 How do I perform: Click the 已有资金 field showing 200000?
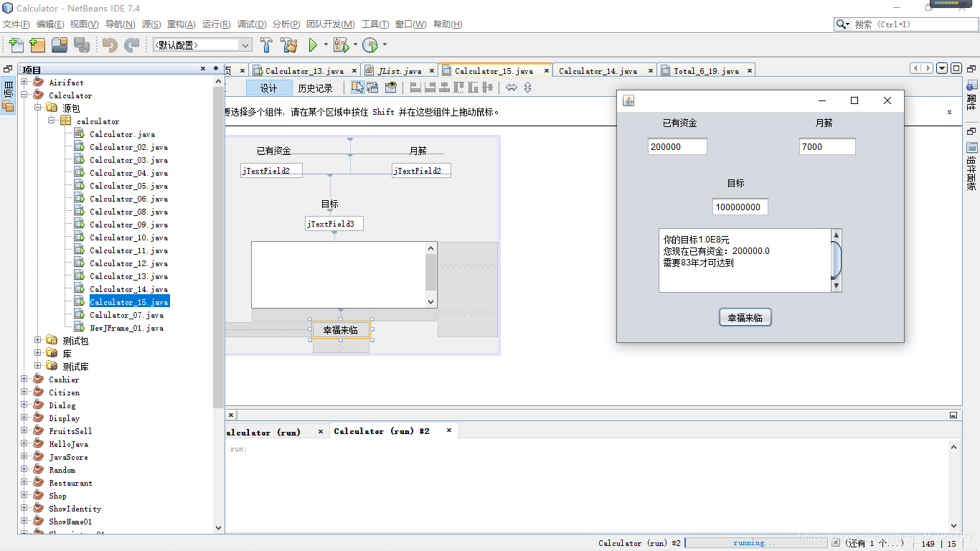click(x=677, y=146)
